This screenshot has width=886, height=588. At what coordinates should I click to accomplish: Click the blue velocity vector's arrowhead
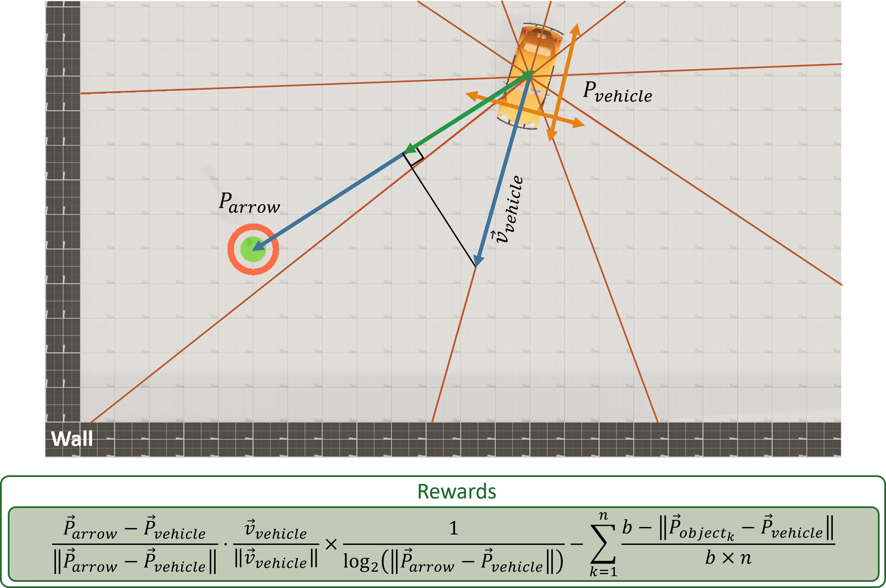coord(477,261)
